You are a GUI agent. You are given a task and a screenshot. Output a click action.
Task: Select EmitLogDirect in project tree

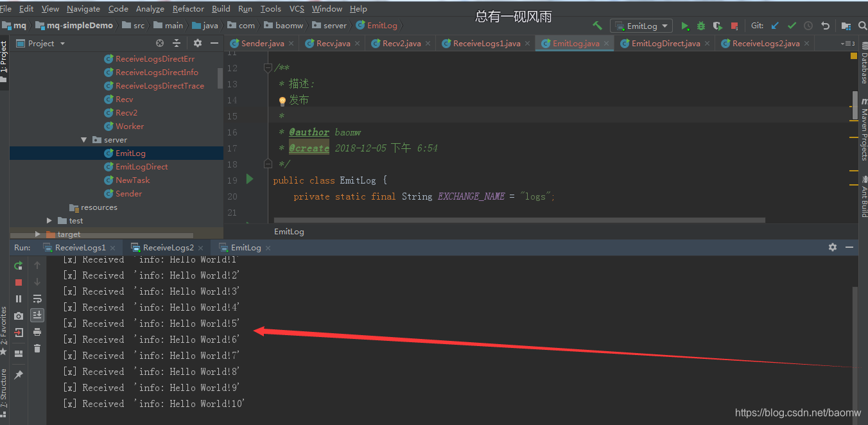[141, 166]
